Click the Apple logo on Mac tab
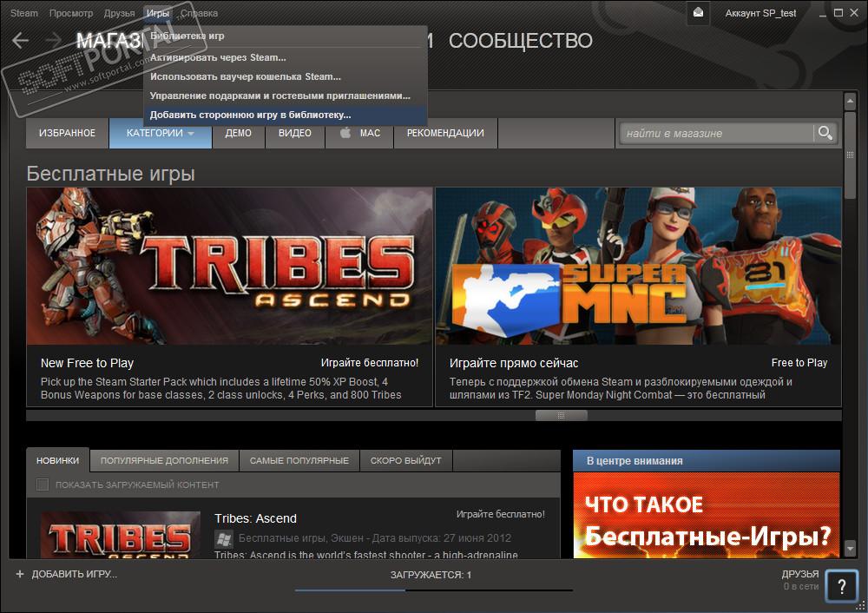The height and width of the screenshot is (613, 868). (345, 133)
